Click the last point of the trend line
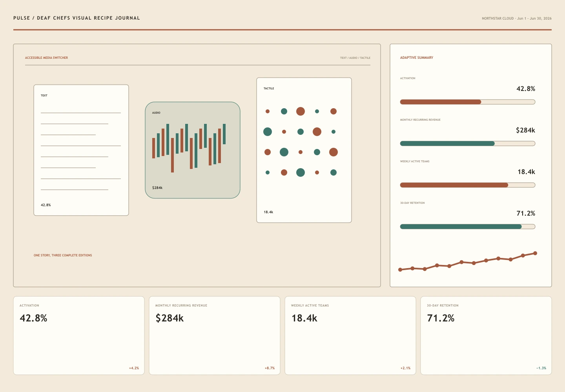The width and height of the screenshot is (565, 392). pos(535,253)
